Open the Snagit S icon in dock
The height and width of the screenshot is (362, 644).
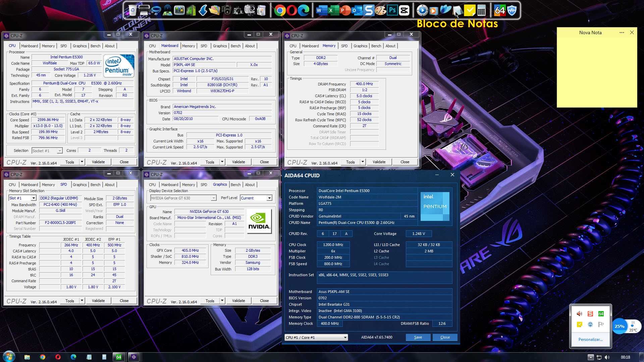tap(369, 11)
